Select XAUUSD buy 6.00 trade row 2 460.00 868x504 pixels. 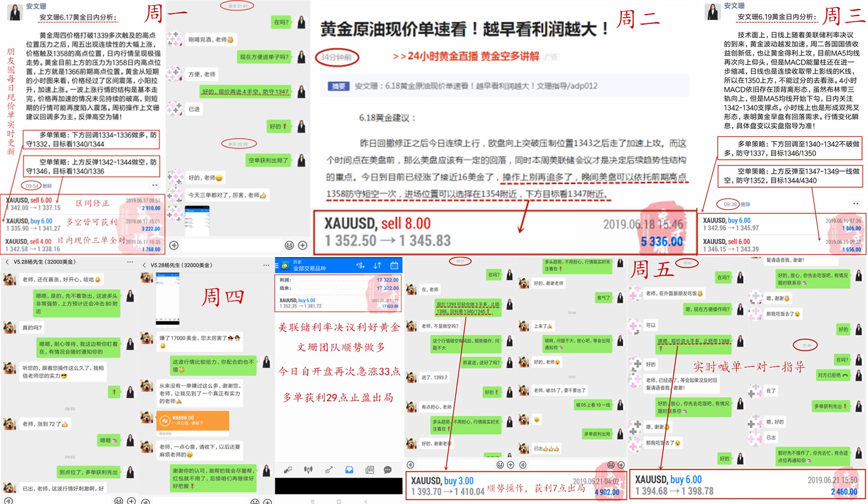coord(746,485)
